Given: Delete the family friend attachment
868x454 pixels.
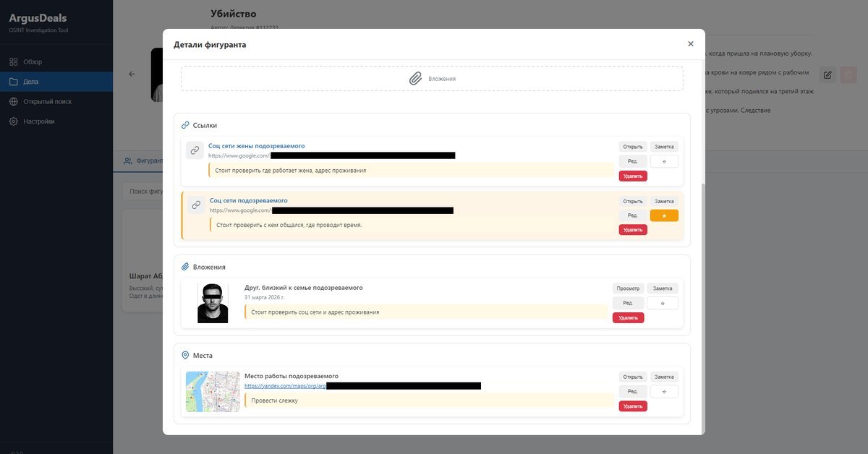Looking at the screenshot, I should [x=628, y=317].
